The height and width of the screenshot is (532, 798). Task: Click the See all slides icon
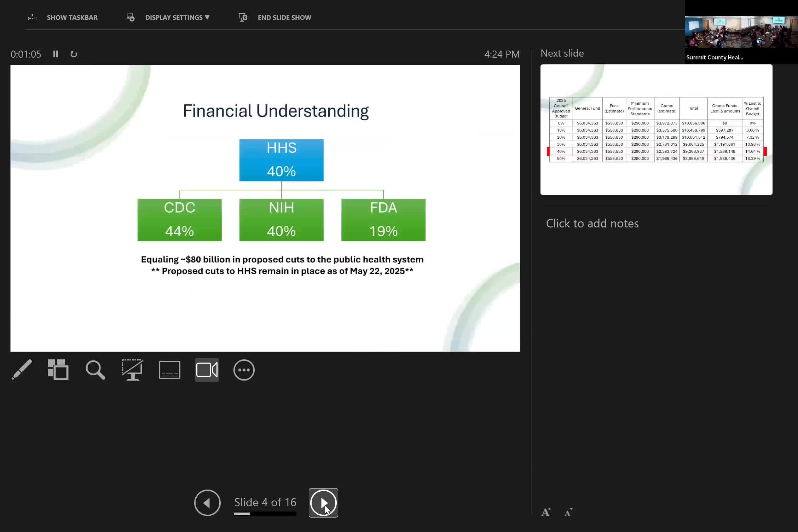[x=58, y=370]
